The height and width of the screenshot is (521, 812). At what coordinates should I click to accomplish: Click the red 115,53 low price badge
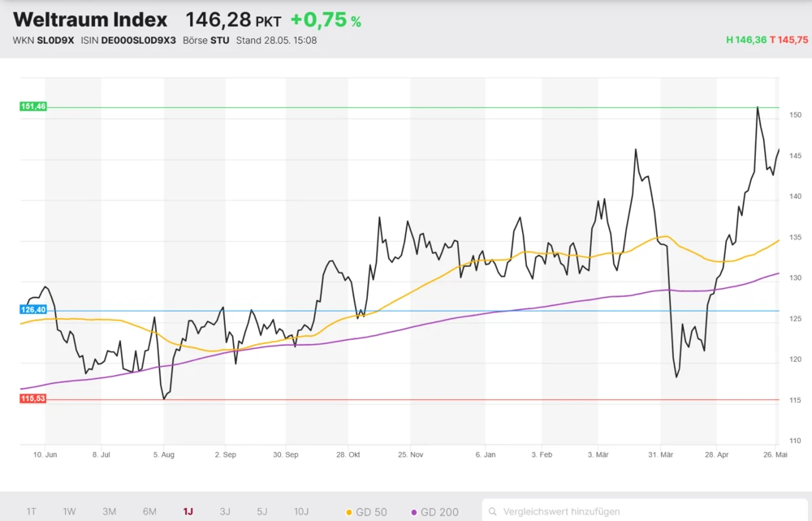33,398
